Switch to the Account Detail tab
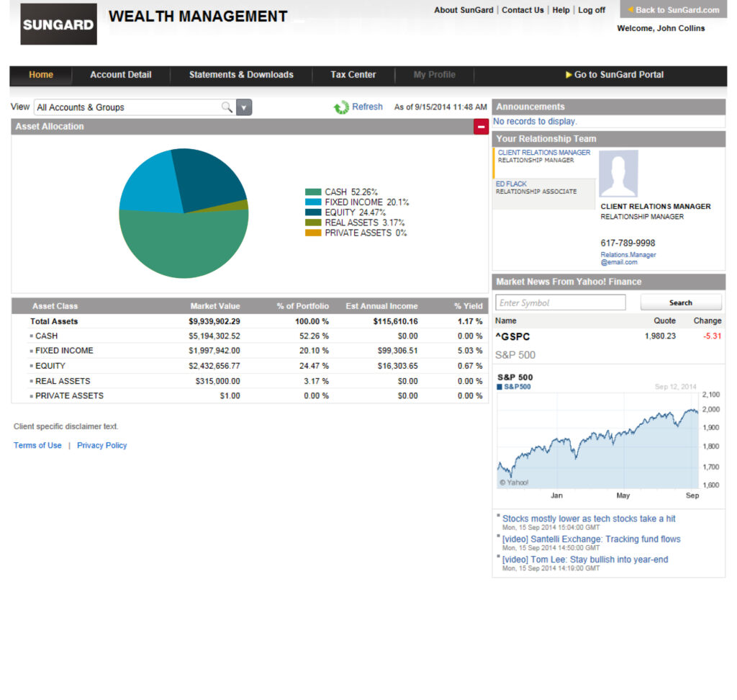The width and height of the screenshot is (737, 700). [x=121, y=74]
